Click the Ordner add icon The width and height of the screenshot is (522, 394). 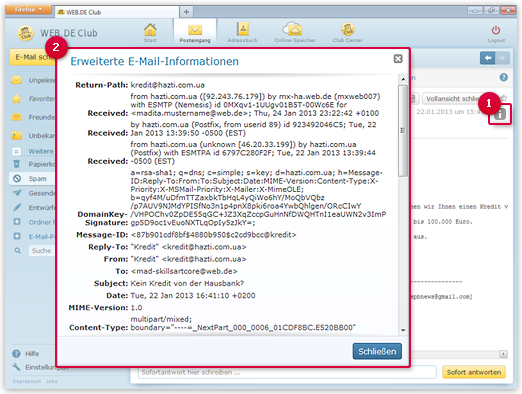click(17, 222)
